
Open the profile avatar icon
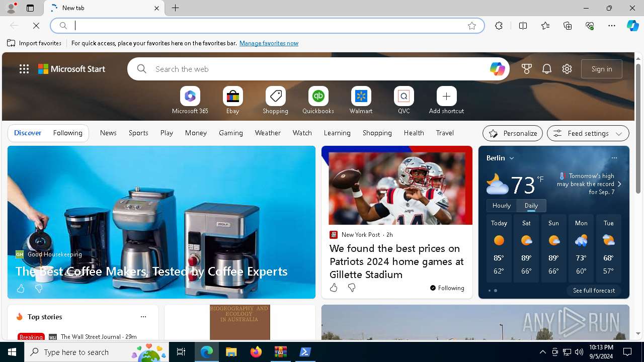click(11, 8)
